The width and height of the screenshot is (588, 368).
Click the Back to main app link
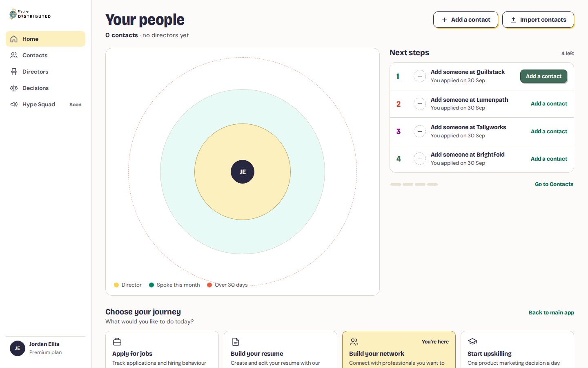[x=551, y=312]
